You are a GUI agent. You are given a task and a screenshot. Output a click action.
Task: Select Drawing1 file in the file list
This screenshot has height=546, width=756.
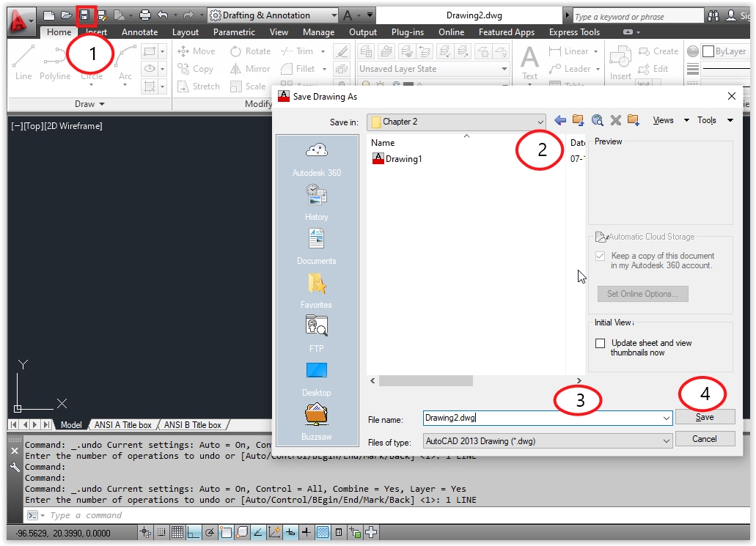click(x=397, y=158)
